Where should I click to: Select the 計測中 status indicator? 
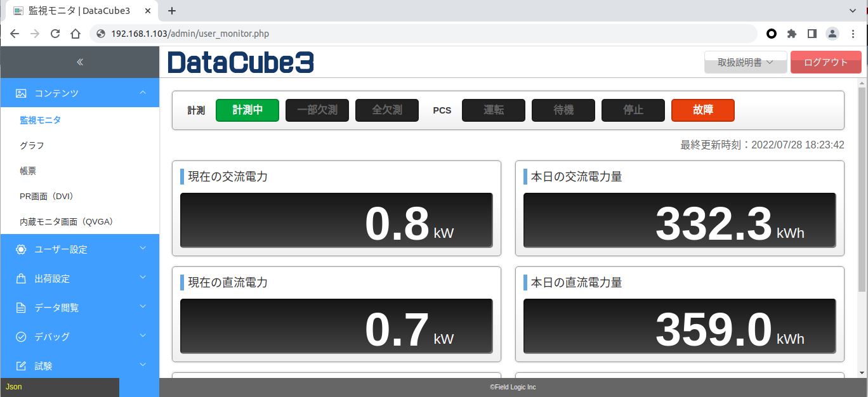pyautogui.click(x=247, y=110)
